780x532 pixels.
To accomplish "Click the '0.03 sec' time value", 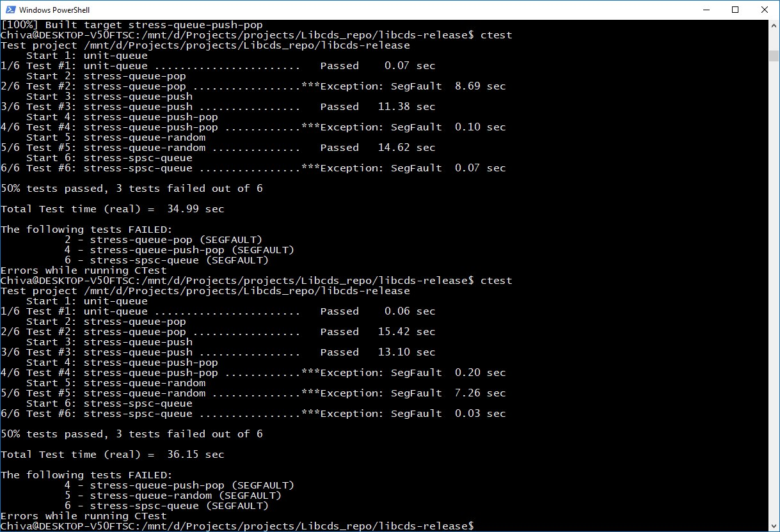I will (x=480, y=414).
